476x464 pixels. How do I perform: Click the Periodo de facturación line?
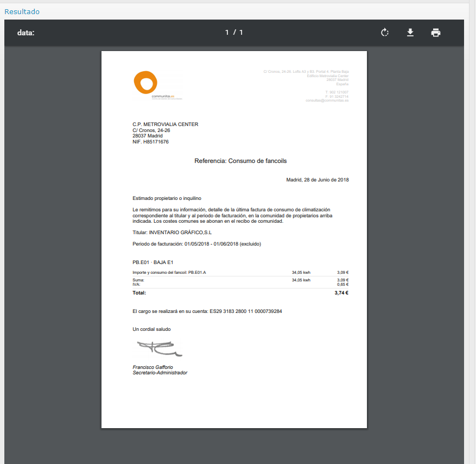196,244
